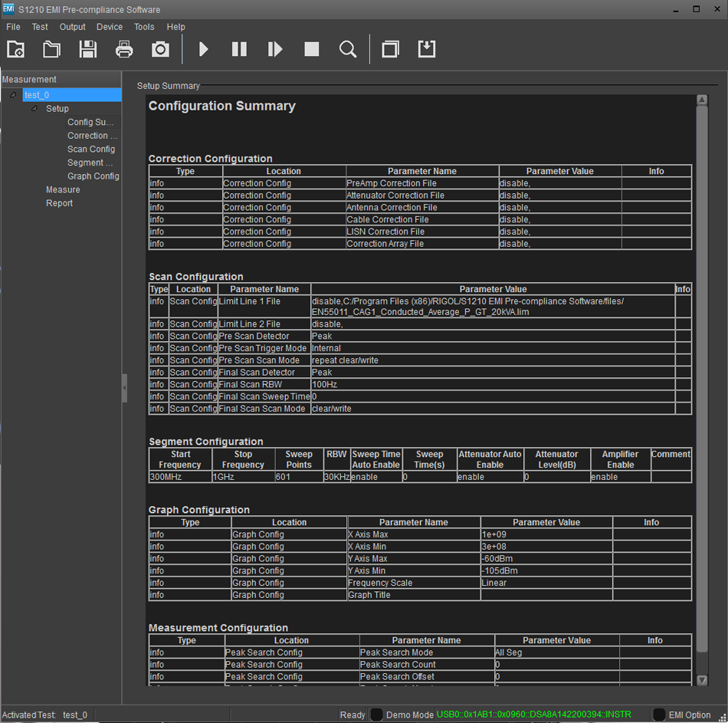Click the scrollbar down arrow in summary
The width and height of the screenshot is (728, 723).
(x=702, y=680)
